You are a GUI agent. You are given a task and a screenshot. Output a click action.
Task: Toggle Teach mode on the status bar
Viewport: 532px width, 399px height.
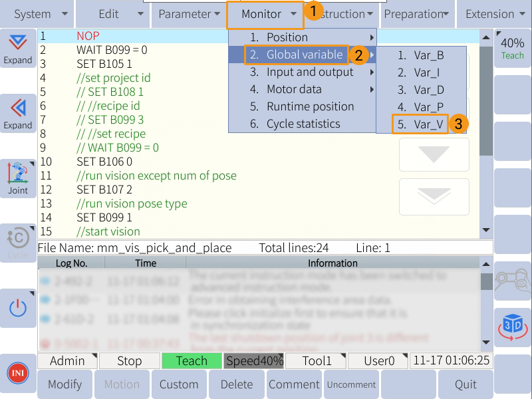click(x=192, y=360)
